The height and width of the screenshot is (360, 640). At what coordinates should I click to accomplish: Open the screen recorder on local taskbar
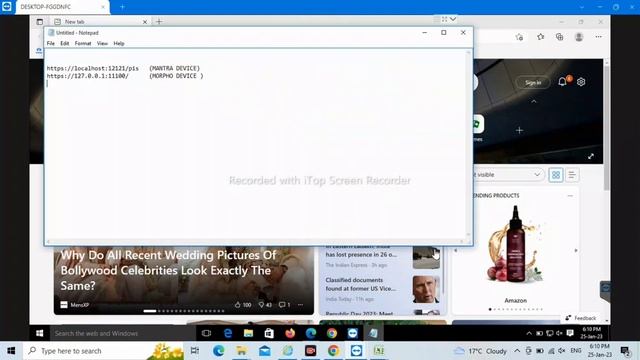point(310,351)
